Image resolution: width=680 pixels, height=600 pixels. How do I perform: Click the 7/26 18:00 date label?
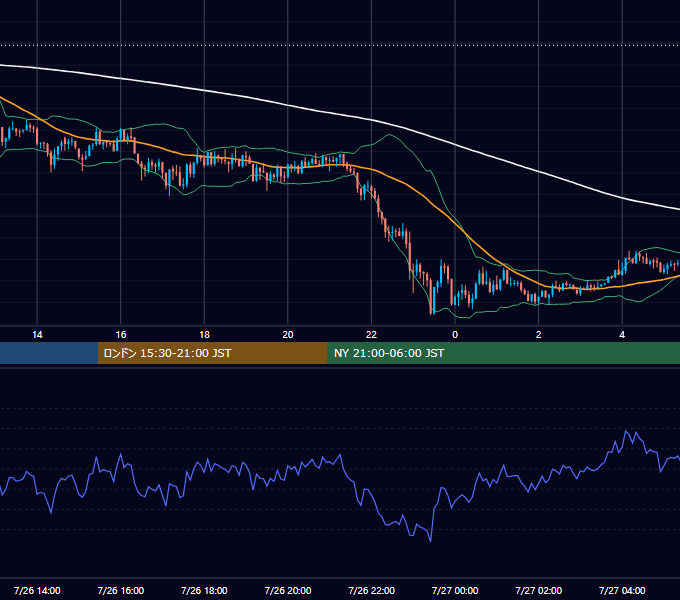pyautogui.click(x=204, y=590)
